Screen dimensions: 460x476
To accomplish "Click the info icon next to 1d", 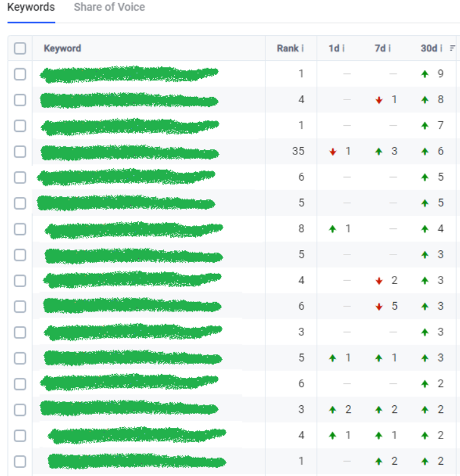I will pyautogui.click(x=343, y=48).
